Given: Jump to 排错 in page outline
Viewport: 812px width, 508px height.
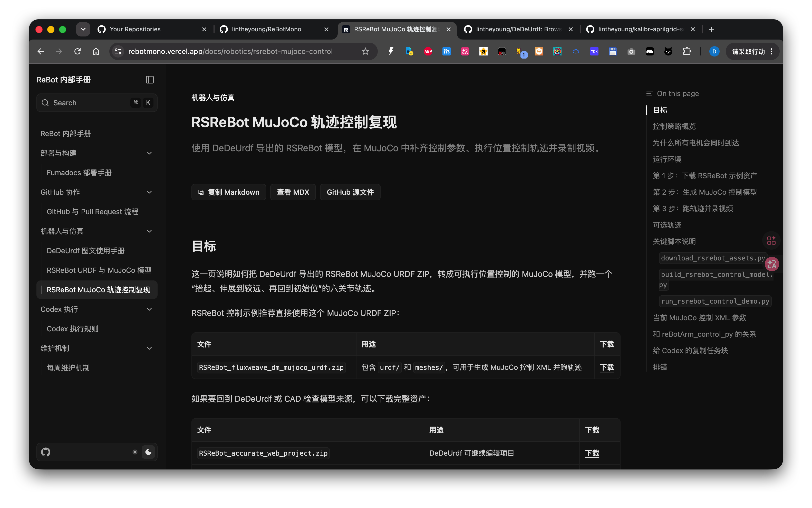Looking at the screenshot, I should coord(660,367).
